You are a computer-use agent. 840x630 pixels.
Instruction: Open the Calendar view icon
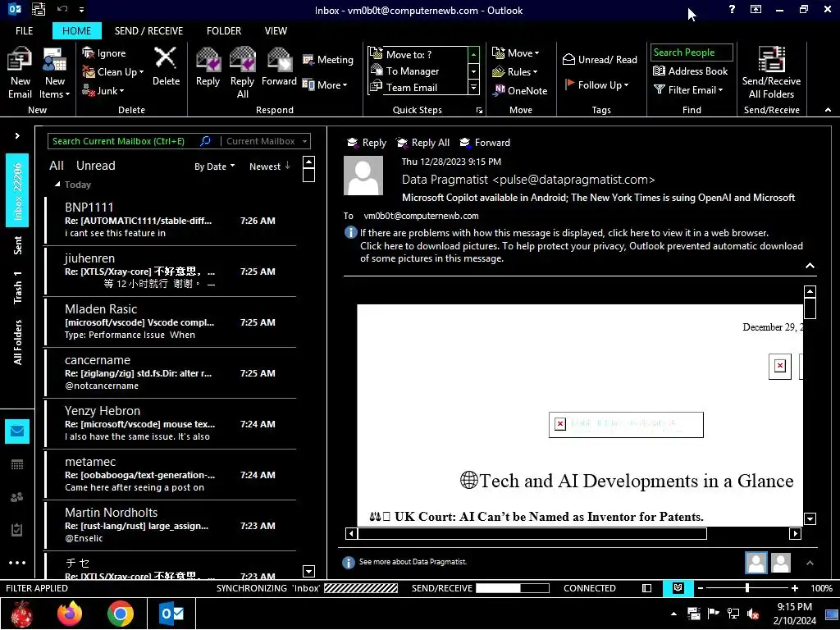pyautogui.click(x=17, y=464)
